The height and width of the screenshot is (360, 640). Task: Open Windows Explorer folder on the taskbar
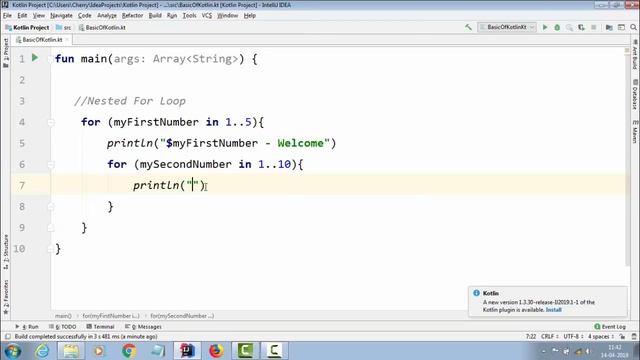(x=71, y=351)
